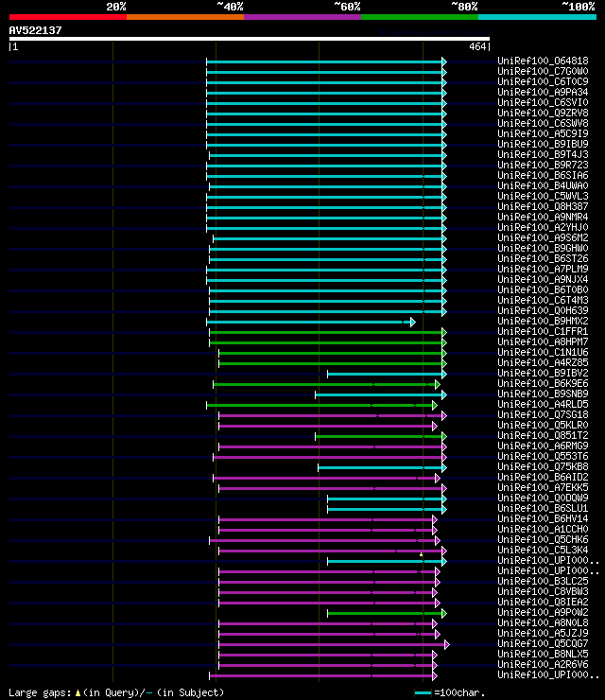Viewport: 605px width, 700px height.
Task: Select the label UniRef100_C1N1U6
Action: (543, 352)
